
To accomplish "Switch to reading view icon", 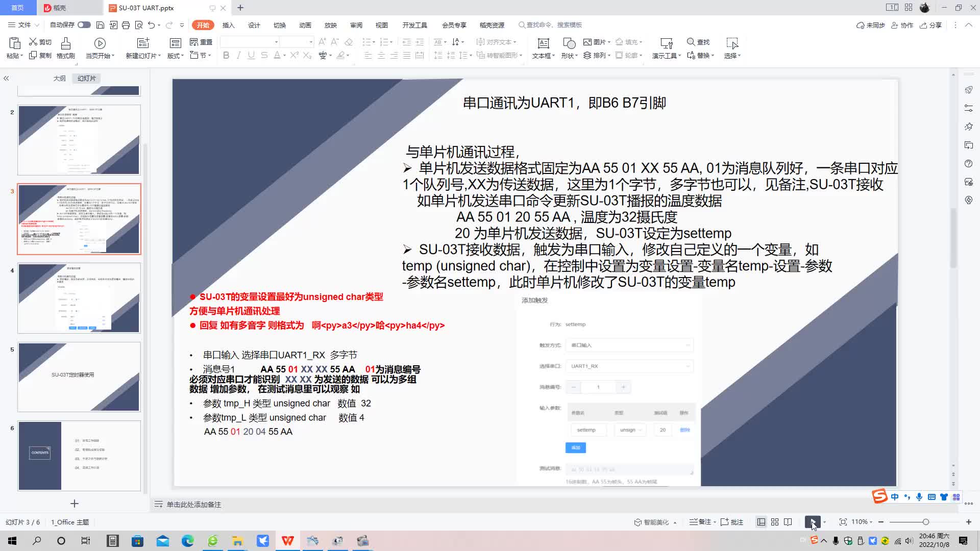I will click(x=788, y=522).
